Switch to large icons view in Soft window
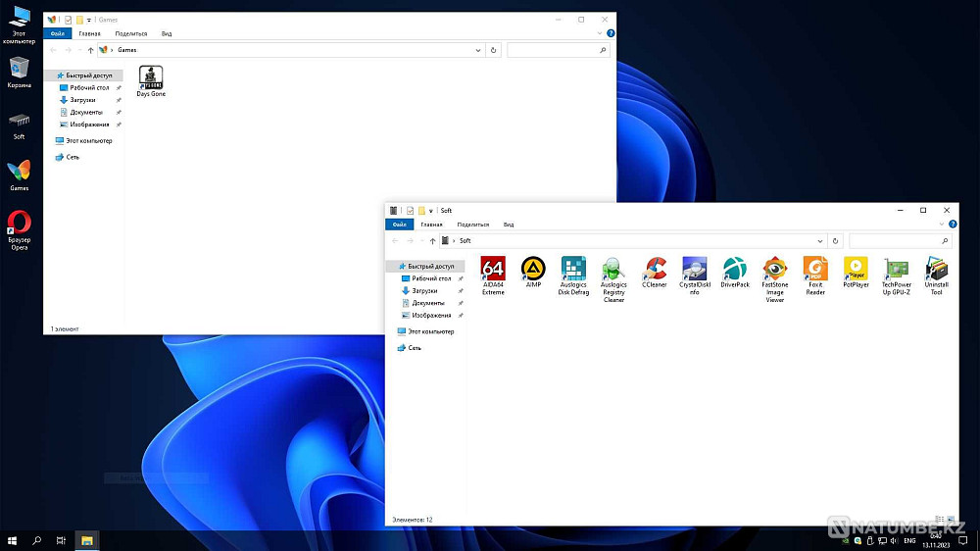 pyautogui.click(x=951, y=520)
